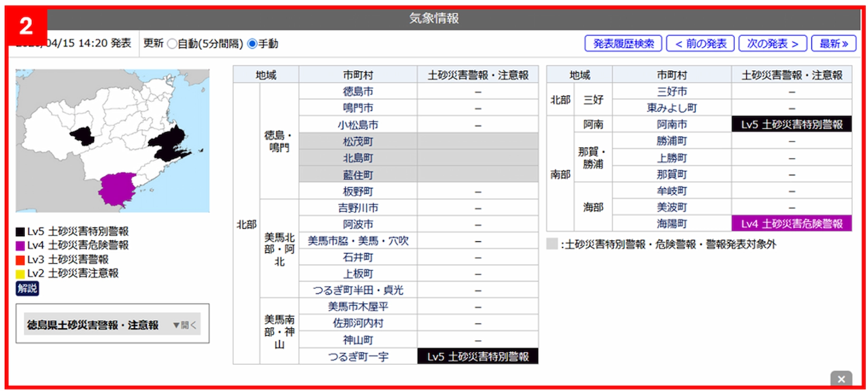Select 石井町 row
Screen dimensions: 868x391
point(418,257)
